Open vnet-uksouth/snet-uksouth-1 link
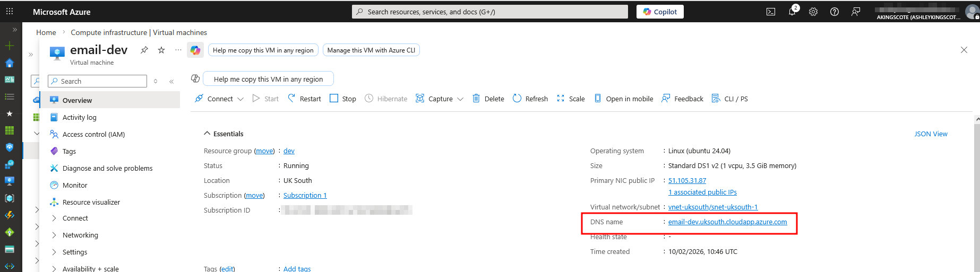Screen dimensions: 980x272 pos(713,207)
